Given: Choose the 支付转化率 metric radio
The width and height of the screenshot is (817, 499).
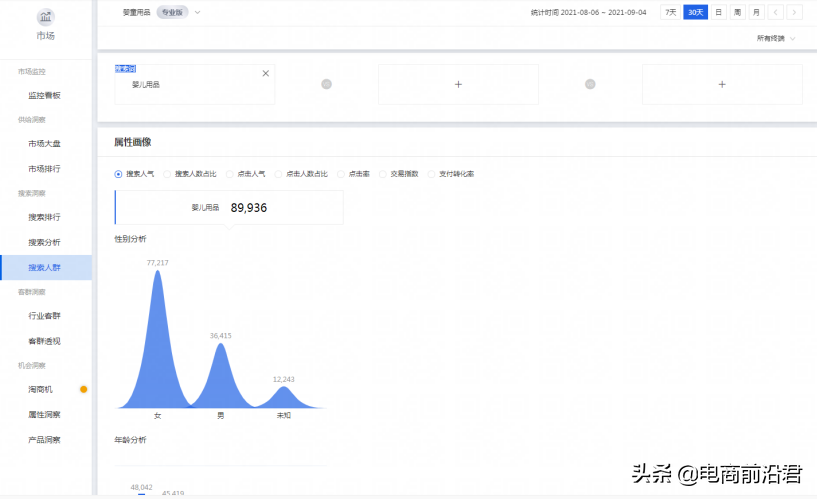Looking at the screenshot, I should 432,174.
